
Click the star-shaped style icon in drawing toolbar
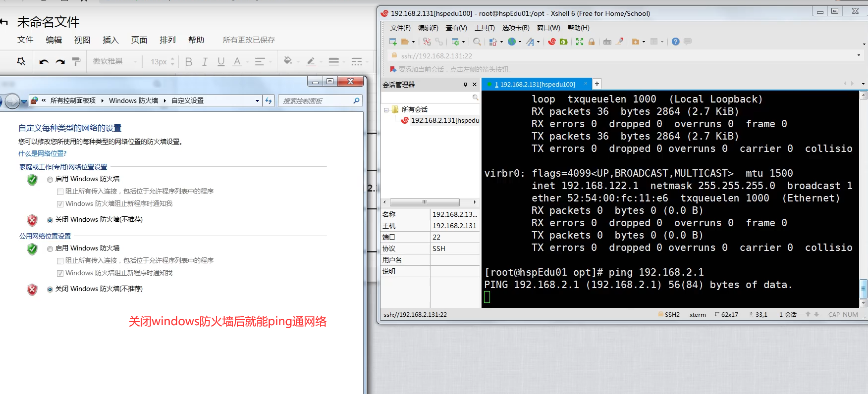21,61
